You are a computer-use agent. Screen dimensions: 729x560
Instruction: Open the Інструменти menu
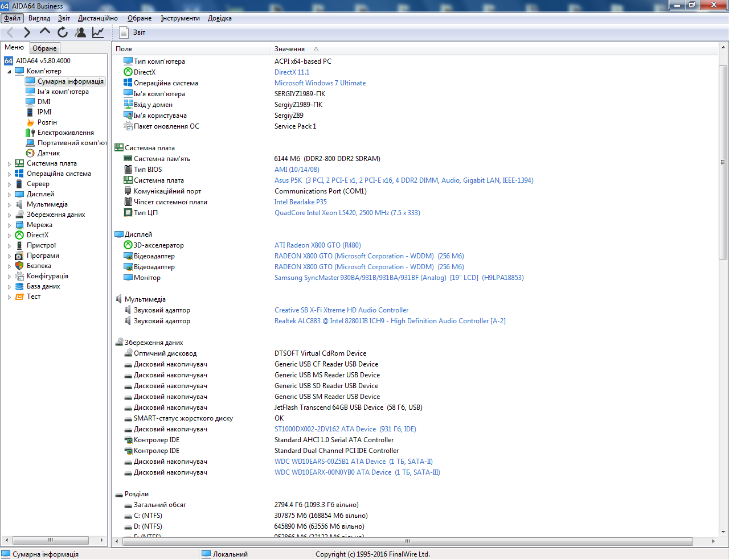click(180, 18)
